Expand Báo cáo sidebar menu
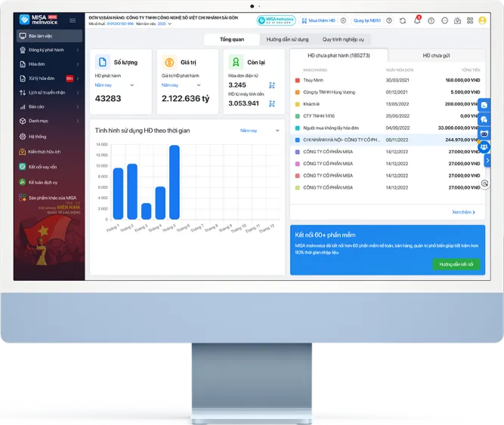 pos(50,106)
